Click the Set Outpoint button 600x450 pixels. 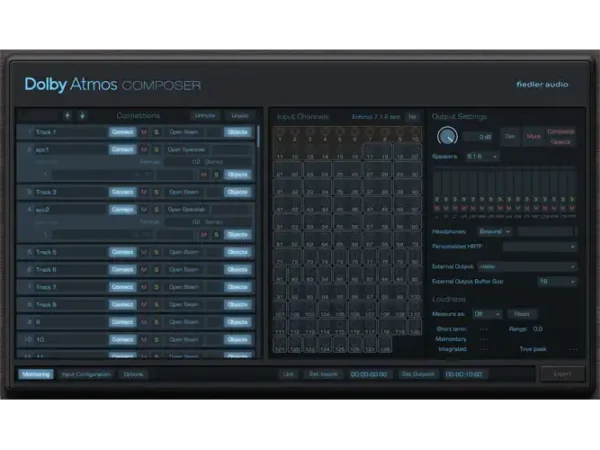pyautogui.click(x=418, y=374)
